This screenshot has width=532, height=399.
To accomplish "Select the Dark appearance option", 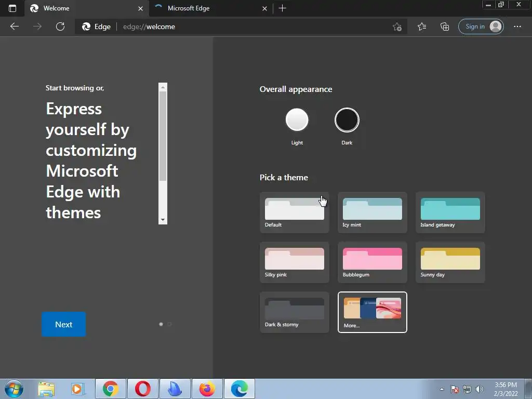I will click(347, 120).
